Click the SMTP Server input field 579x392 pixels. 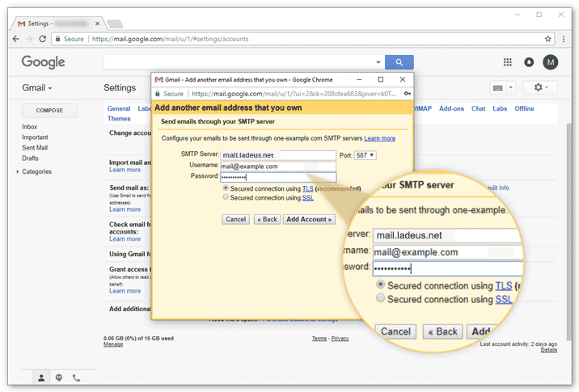click(x=277, y=154)
